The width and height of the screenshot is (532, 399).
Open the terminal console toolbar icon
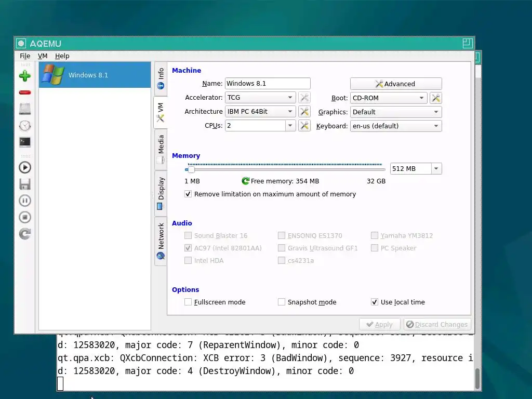[x=25, y=142]
